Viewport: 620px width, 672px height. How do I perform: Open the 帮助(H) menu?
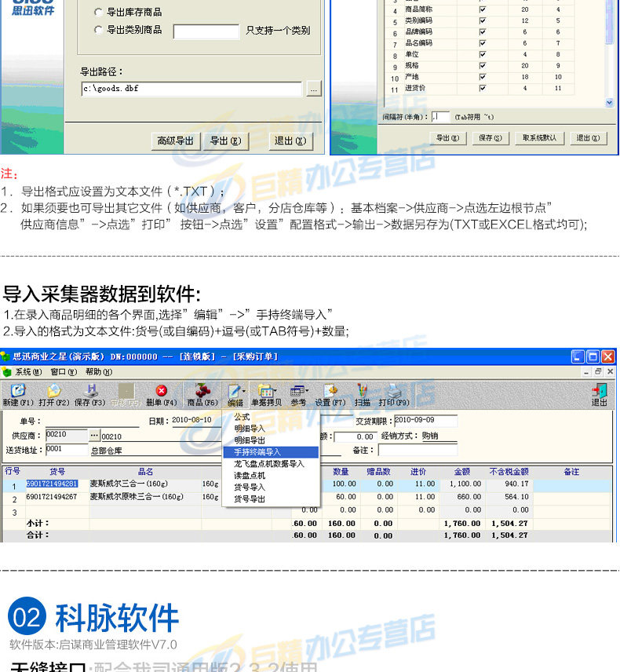point(99,372)
